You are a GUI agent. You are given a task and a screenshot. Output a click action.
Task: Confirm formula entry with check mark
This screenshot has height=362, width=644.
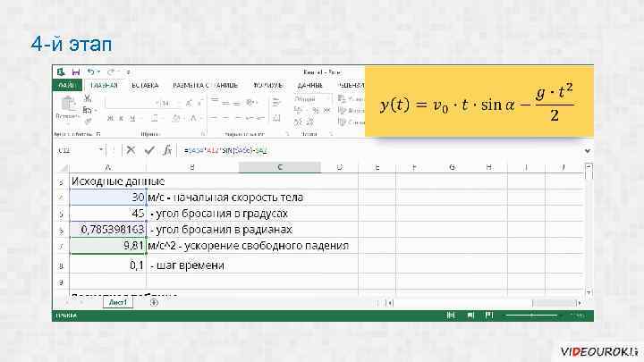pyautogui.click(x=149, y=150)
